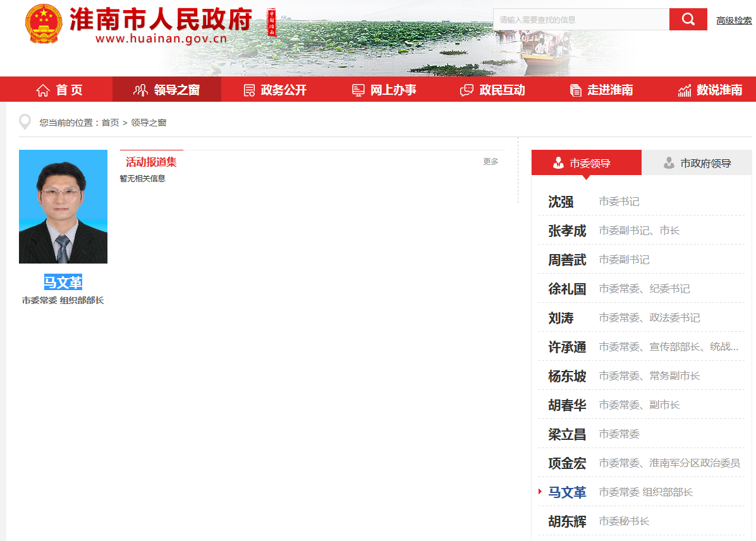This screenshot has height=541, width=756.
Task: Click the portrait photo of 马文革
Action: click(63, 207)
